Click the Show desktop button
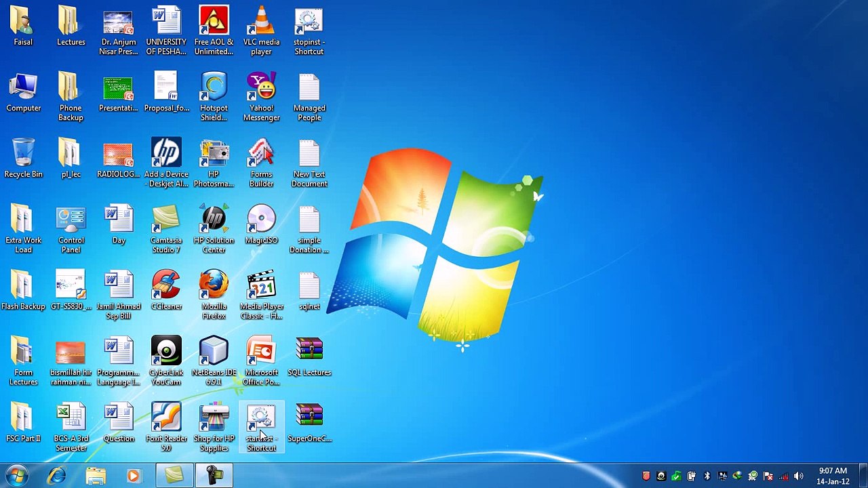Screen dimensions: 868x488 863,476
